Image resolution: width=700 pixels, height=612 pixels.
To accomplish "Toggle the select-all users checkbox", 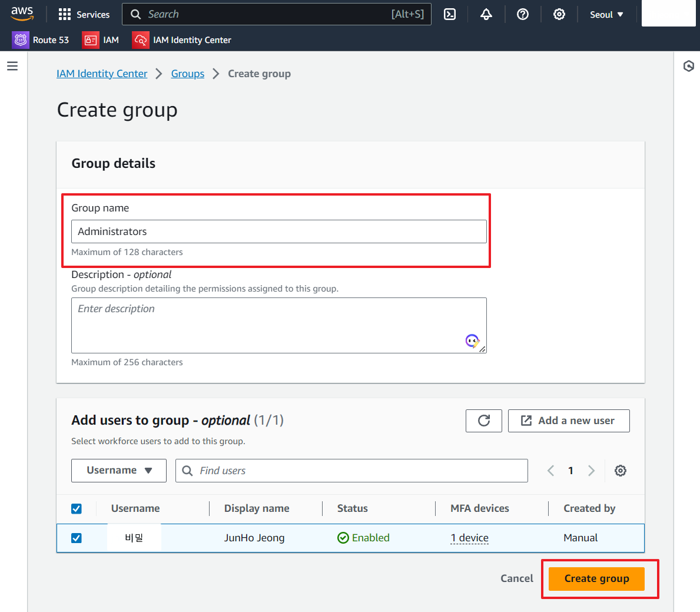I will pos(77,509).
